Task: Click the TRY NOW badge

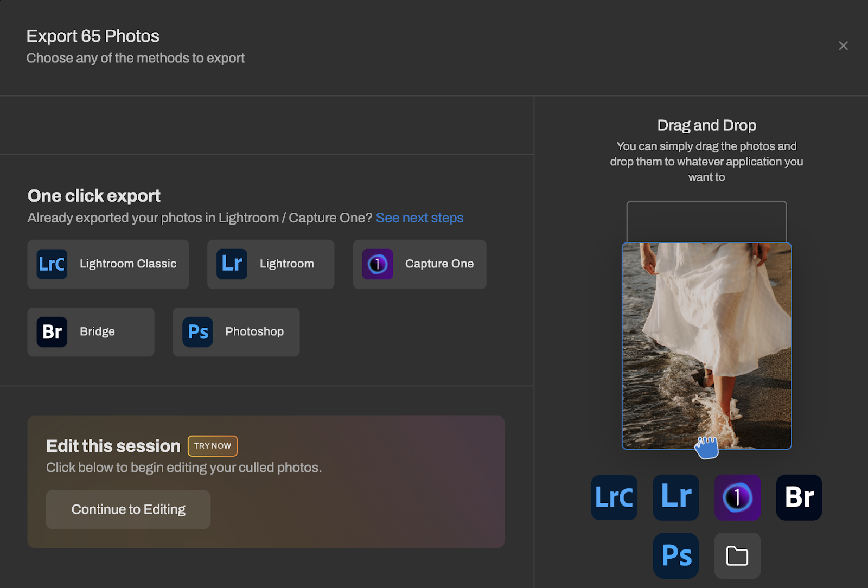Action: coord(213,446)
